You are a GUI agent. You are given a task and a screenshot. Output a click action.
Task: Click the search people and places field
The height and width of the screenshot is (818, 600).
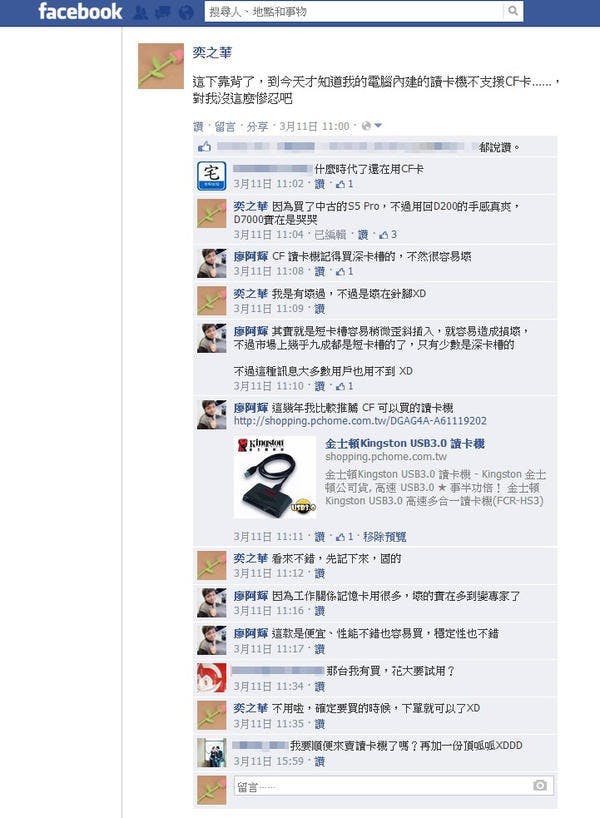click(354, 11)
